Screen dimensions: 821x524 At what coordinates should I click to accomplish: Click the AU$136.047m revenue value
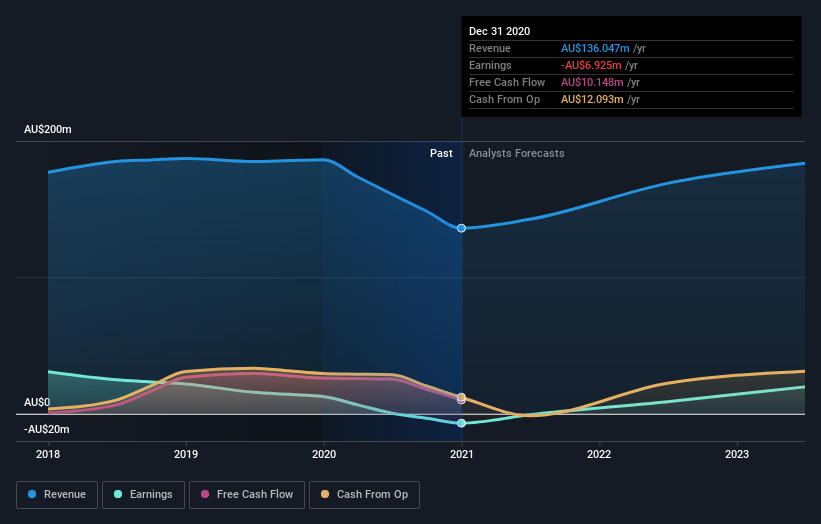[x=595, y=48]
